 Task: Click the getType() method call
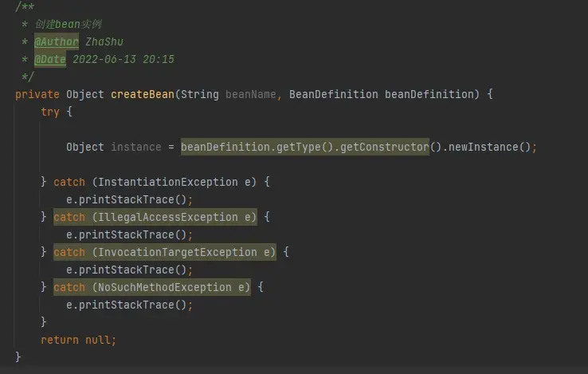click(300, 147)
